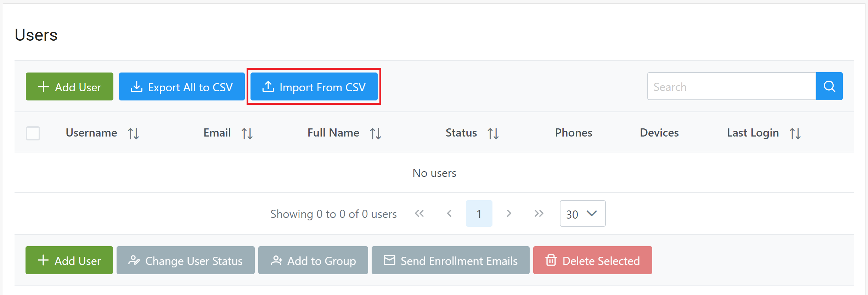The width and height of the screenshot is (868, 295).
Task: Go to the last page double-chevron
Action: 539,213
